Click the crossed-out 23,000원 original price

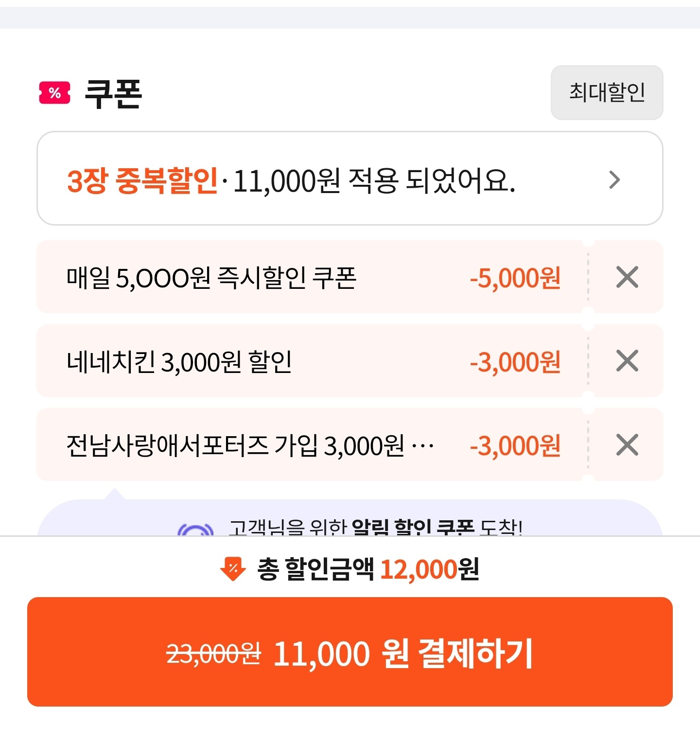213,654
